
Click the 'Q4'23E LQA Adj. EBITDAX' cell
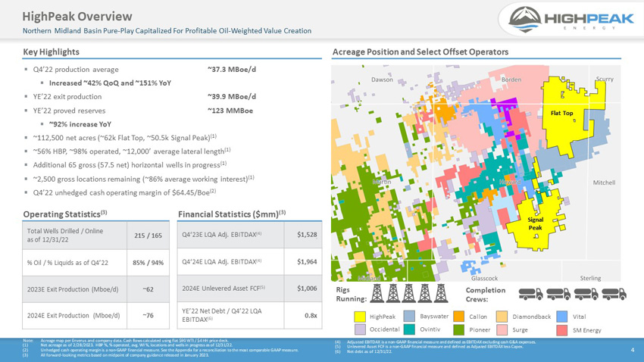tap(230, 235)
